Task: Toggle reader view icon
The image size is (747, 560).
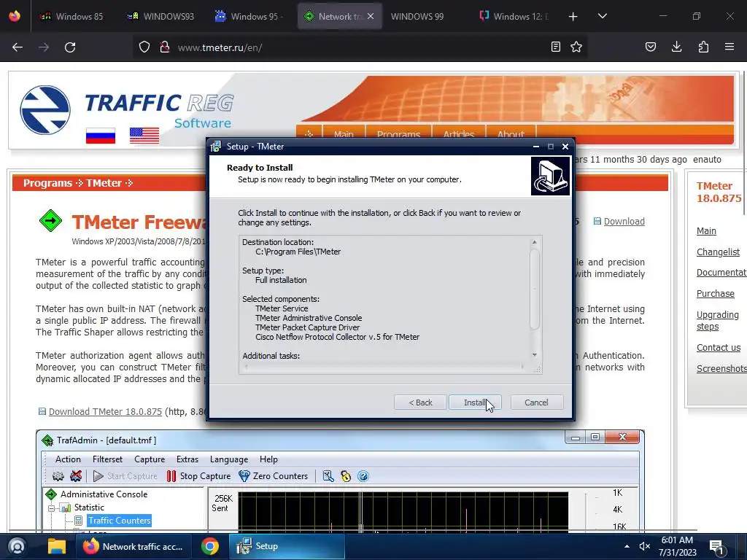Action: click(555, 47)
